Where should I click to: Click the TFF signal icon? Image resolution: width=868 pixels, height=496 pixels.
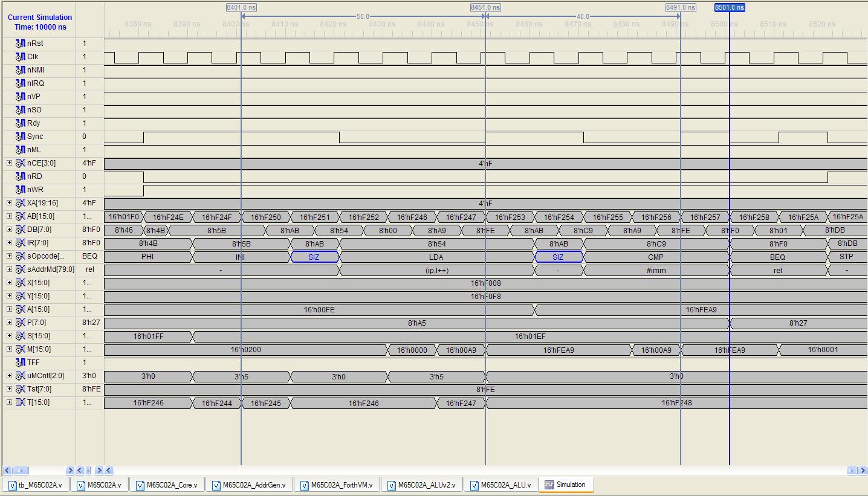[x=21, y=362]
